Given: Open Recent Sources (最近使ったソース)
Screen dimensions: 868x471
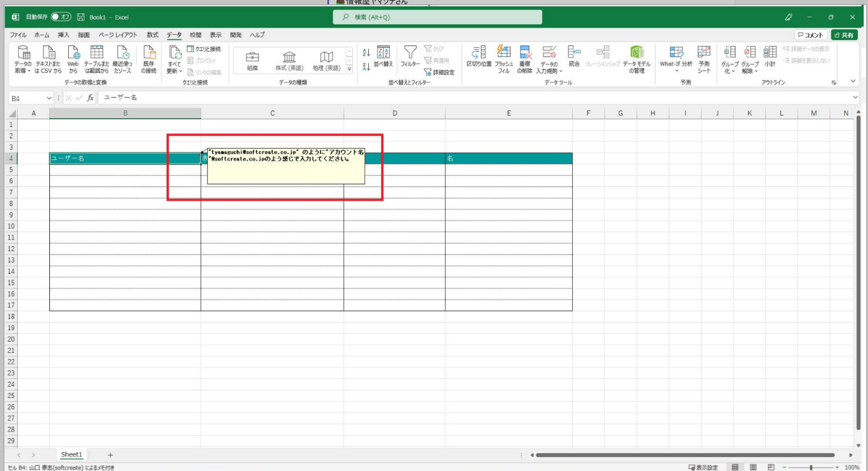Looking at the screenshot, I should (123, 59).
